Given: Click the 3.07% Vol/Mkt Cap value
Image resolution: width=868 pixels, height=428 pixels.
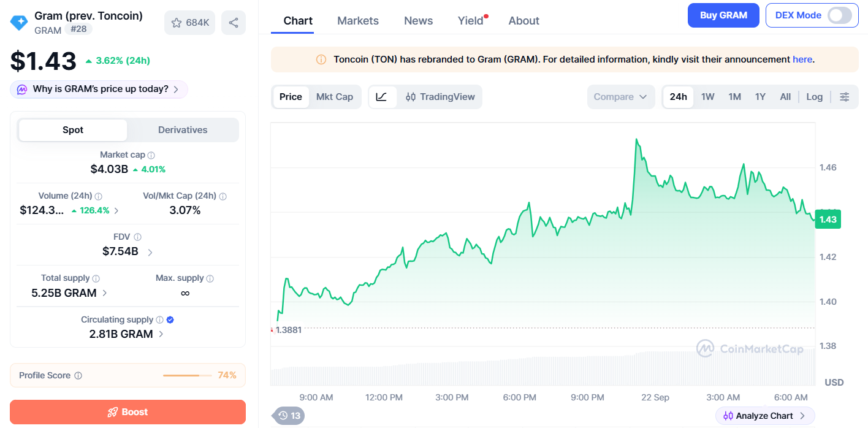Looking at the screenshot, I should (185, 210).
